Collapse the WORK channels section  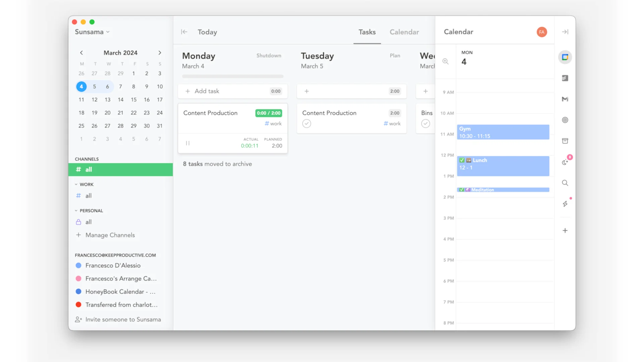[x=75, y=184]
